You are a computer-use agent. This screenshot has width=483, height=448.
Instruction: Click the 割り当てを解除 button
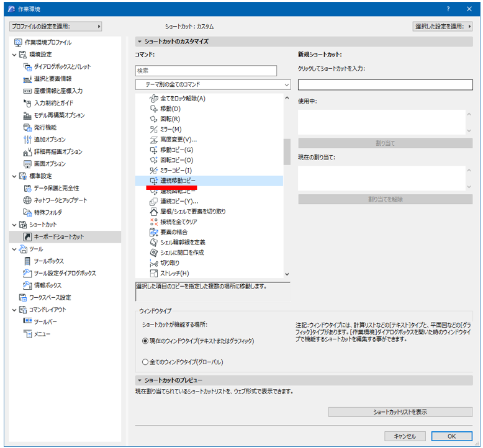pos(386,199)
